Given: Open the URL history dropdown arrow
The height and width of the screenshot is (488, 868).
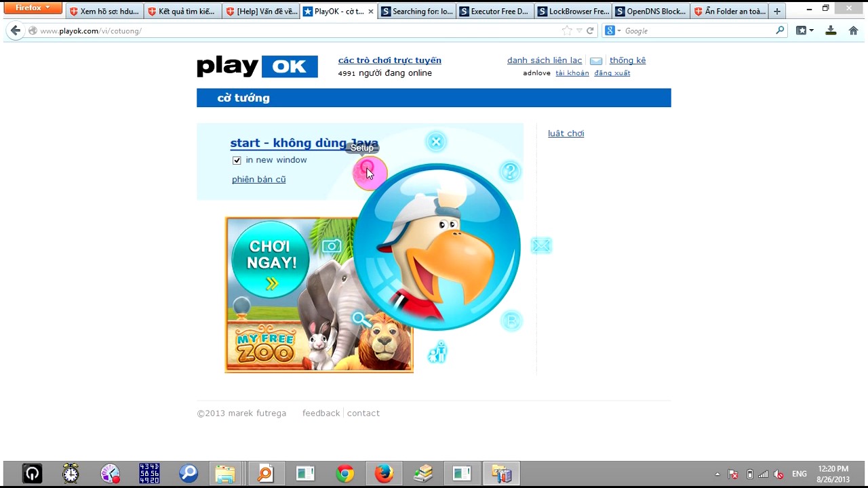Looking at the screenshot, I should pyautogui.click(x=579, y=30).
